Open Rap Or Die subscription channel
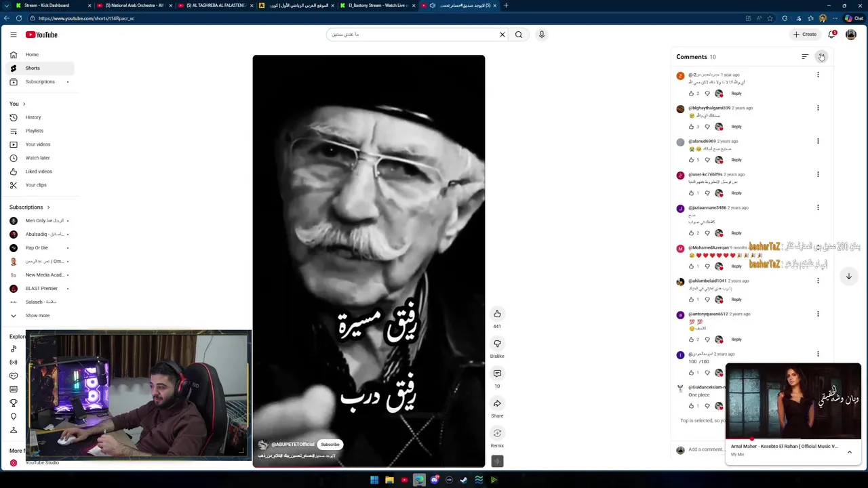Image resolution: width=868 pixels, height=488 pixels. click(40, 248)
